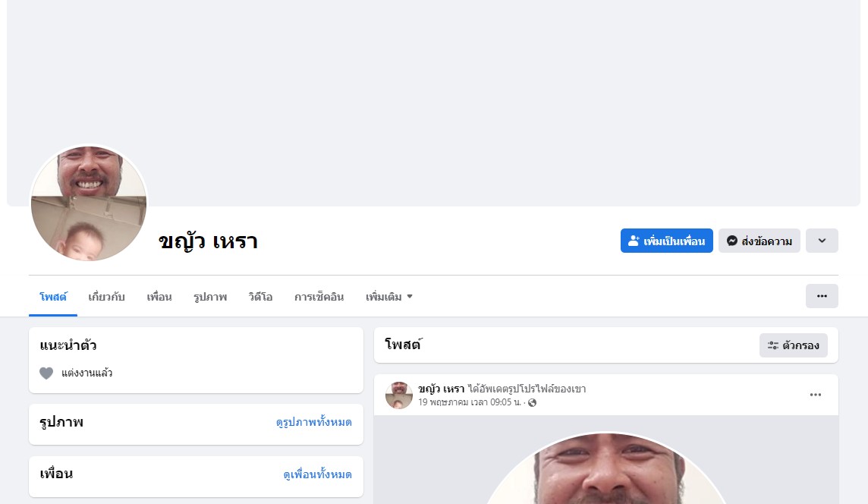The width and height of the screenshot is (868, 504).
Task: Expand the เพิ่มเติม tab dropdown
Action: click(388, 297)
